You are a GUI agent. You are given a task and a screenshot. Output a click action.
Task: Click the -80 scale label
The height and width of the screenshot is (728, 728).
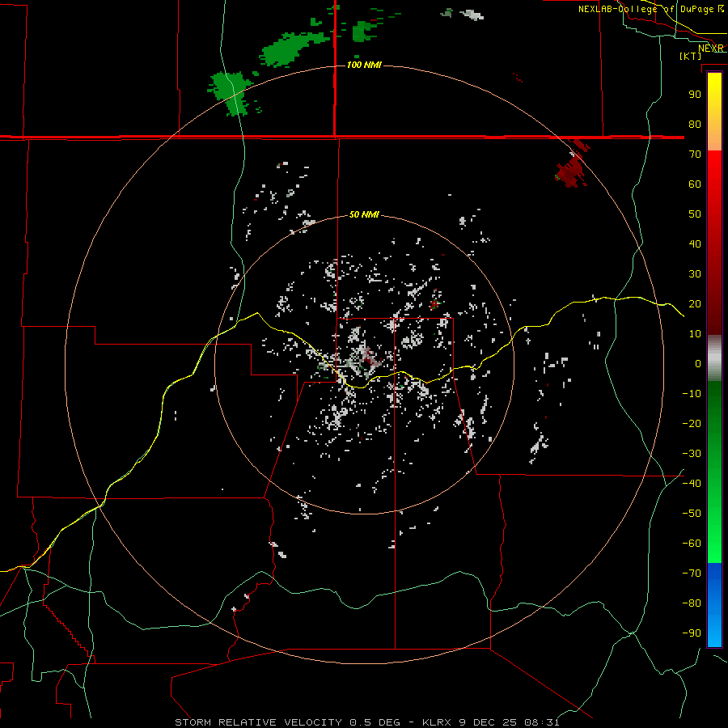[692, 603]
